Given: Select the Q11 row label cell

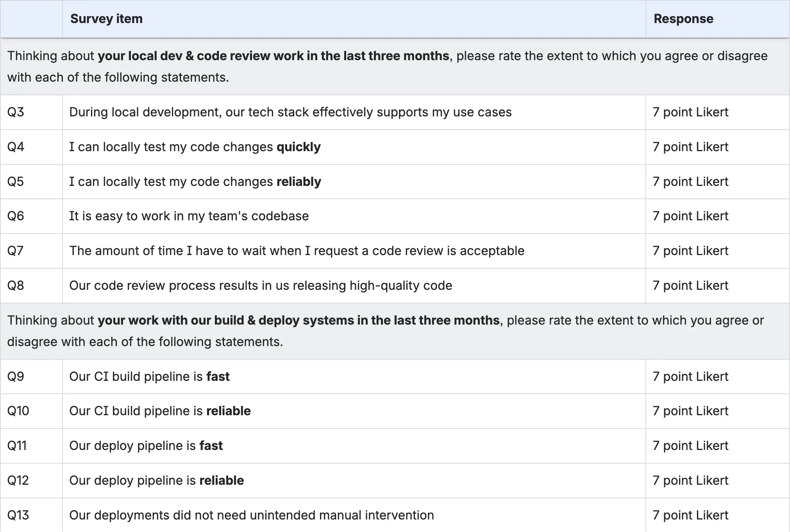Looking at the screenshot, I should click(17, 446).
